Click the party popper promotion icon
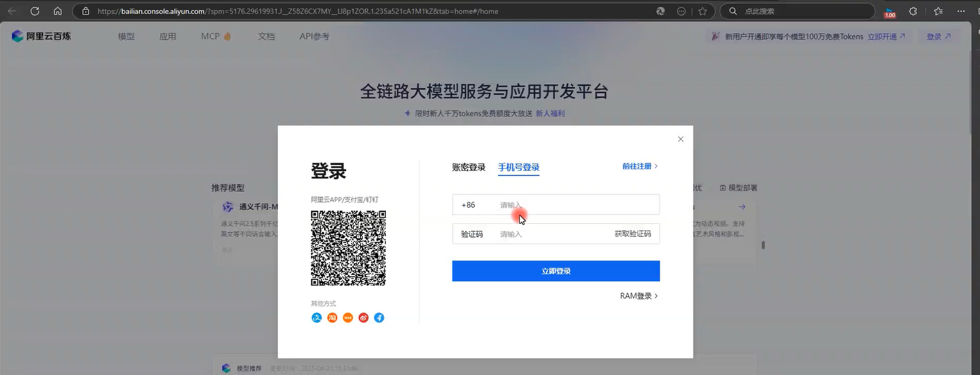 (715, 36)
